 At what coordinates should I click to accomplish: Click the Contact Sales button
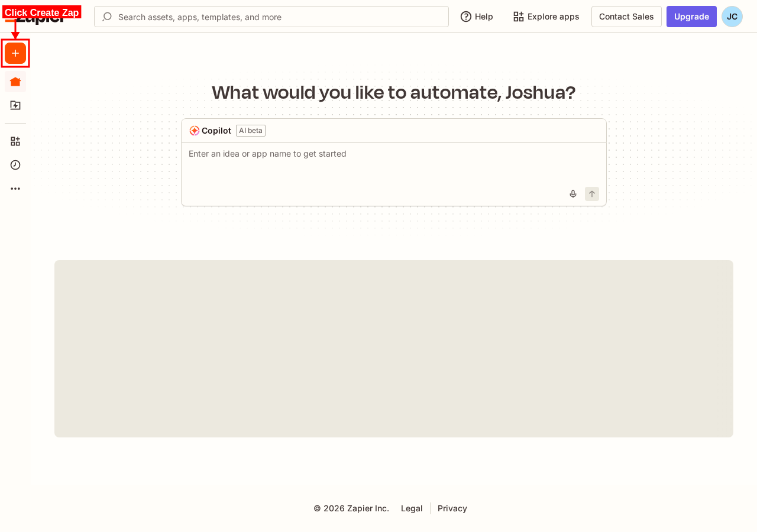626,17
